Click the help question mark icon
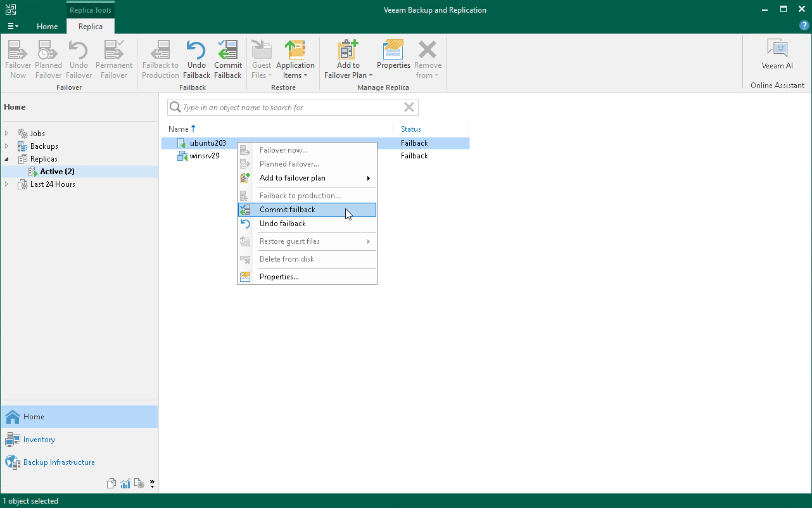Screen dimensions: 812x508 [804, 26]
